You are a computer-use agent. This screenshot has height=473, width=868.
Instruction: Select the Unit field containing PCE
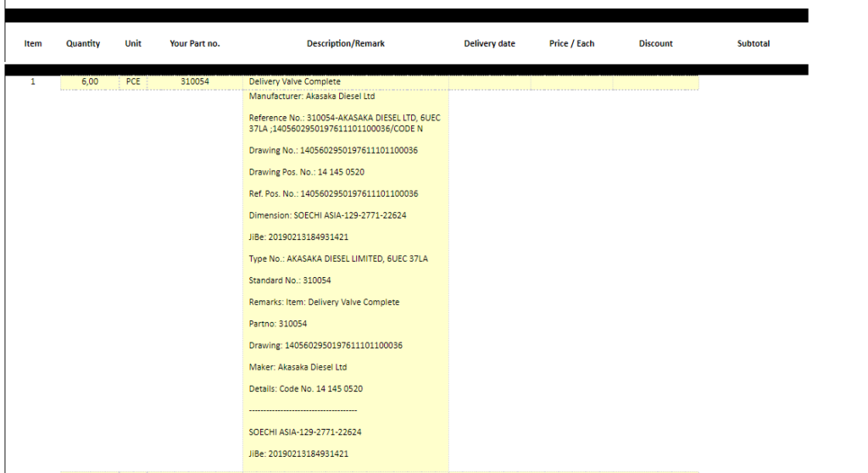[x=133, y=82]
